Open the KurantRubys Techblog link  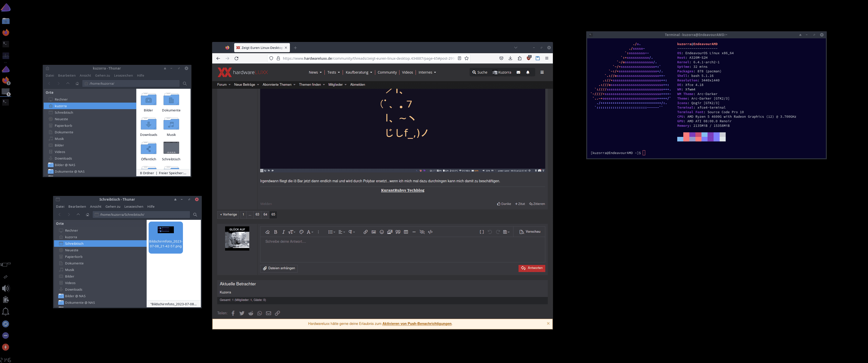(x=402, y=190)
